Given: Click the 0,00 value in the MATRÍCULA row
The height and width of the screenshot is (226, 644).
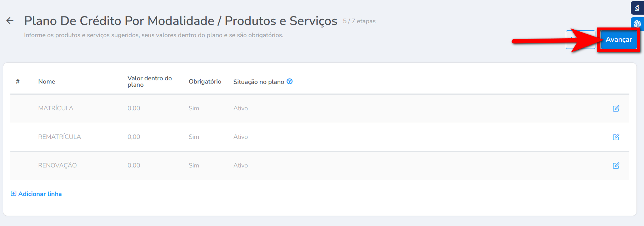Looking at the screenshot, I should pyautogui.click(x=134, y=108).
